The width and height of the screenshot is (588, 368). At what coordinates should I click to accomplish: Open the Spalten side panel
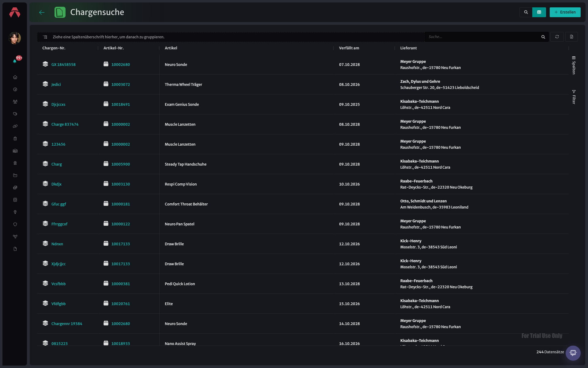[574, 65]
